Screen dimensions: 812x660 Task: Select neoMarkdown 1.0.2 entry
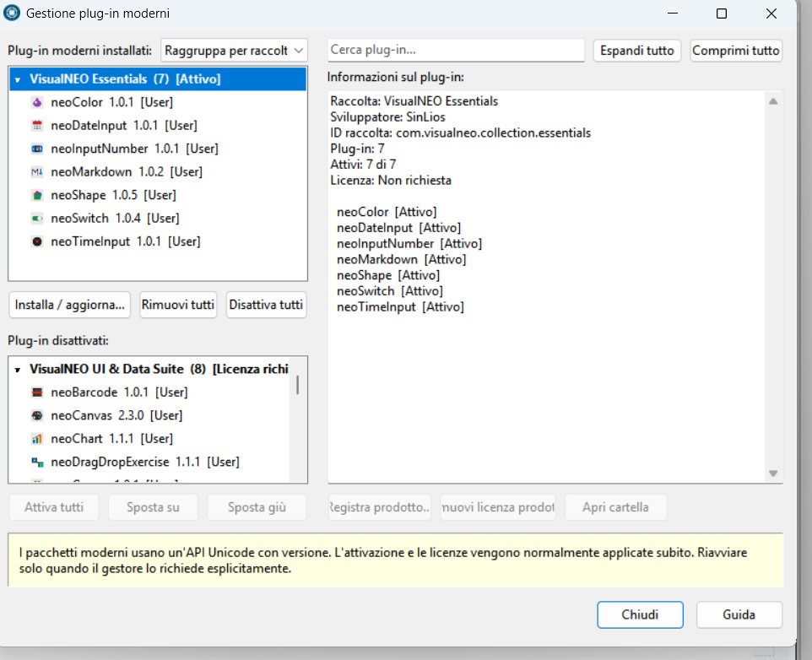(127, 172)
